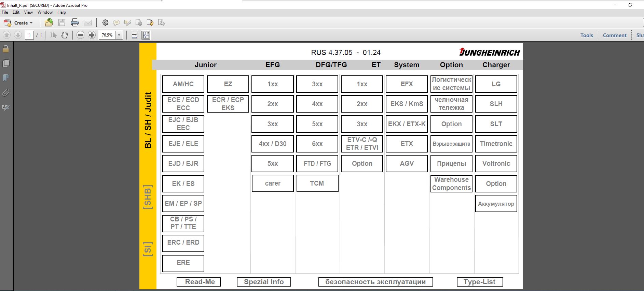Print the document with printer icon

coord(75,23)
